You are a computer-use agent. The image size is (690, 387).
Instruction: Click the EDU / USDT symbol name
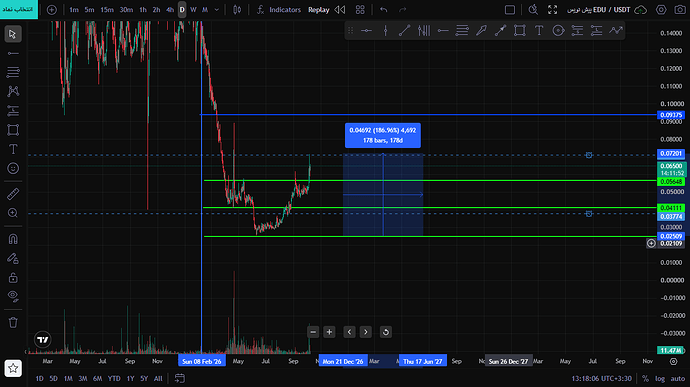[611, 10]
